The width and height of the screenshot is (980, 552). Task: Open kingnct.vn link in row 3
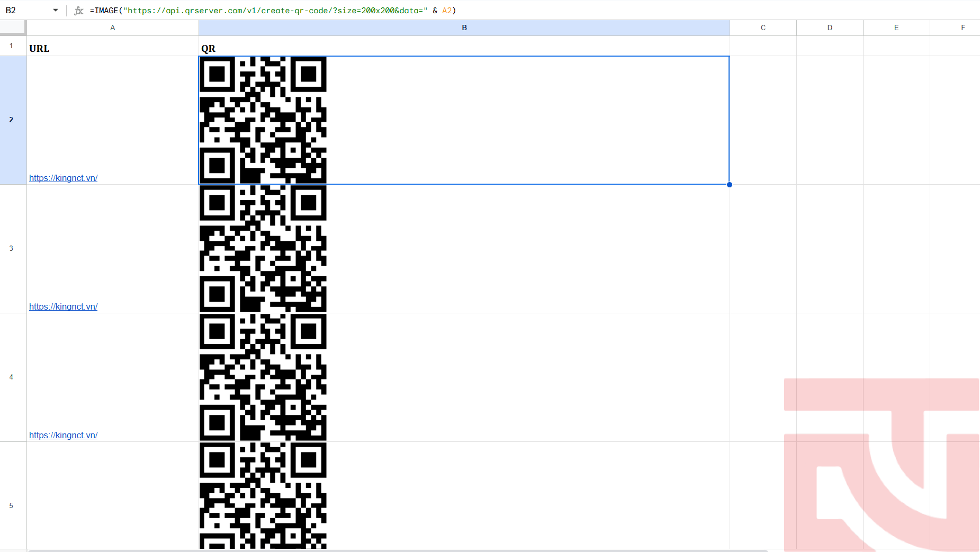64,306
